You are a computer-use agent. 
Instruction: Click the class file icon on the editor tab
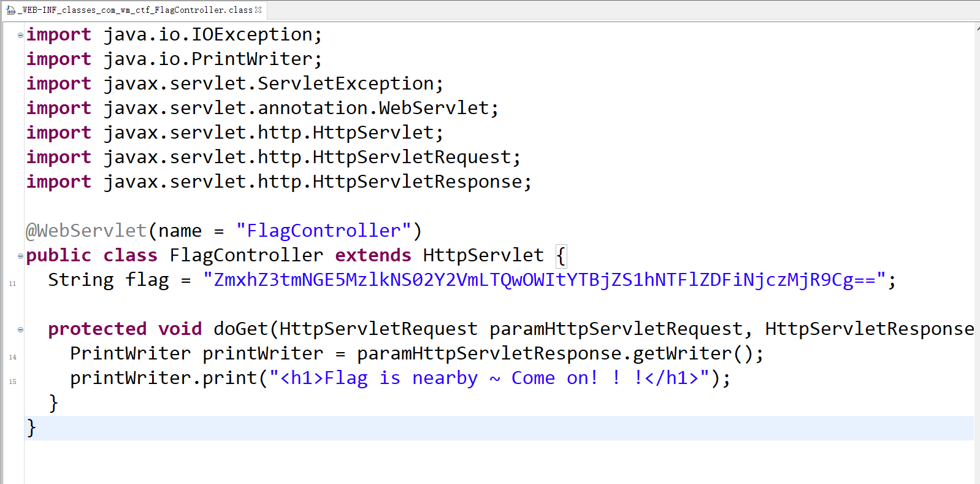tap(11, 10)
